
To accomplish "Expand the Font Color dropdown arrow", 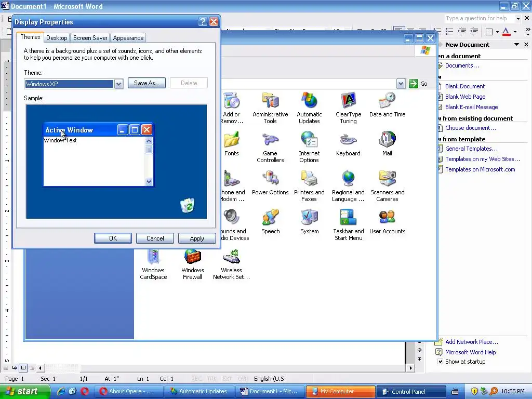I will click(515, 32).
